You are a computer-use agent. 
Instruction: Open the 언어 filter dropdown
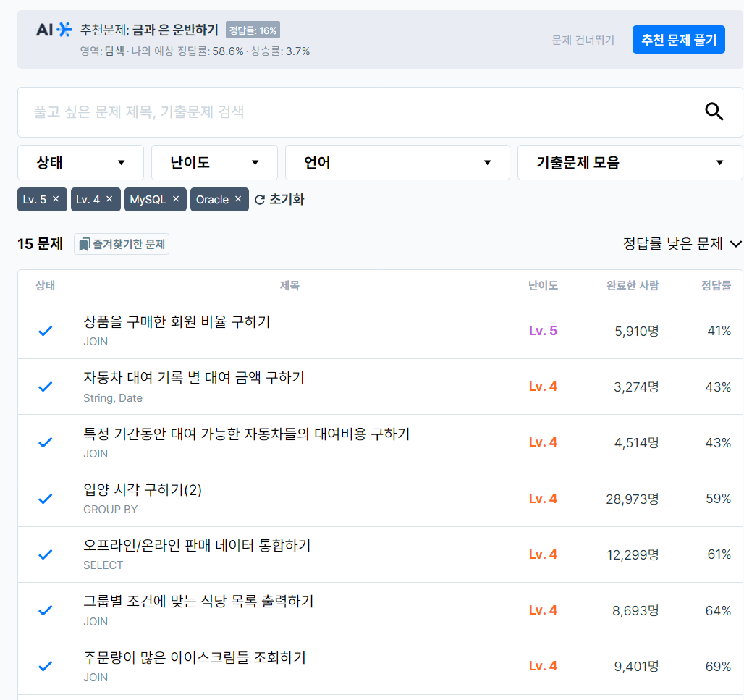click(x=397, y=163)
